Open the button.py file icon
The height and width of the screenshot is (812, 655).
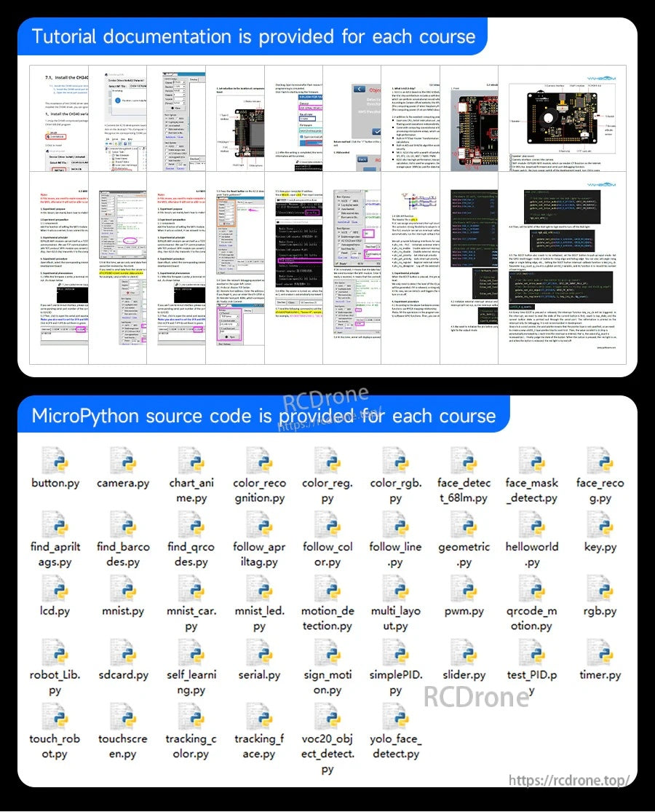[x=55, y=460]
